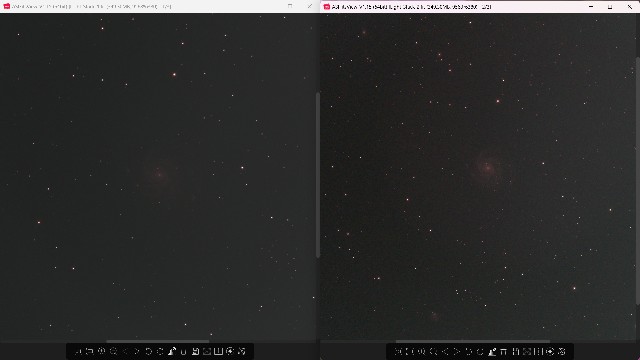Image resolution: width=640 pixels, height=360 pixels.
Task: Click the right window's title bar text
Action: point(411,7)
